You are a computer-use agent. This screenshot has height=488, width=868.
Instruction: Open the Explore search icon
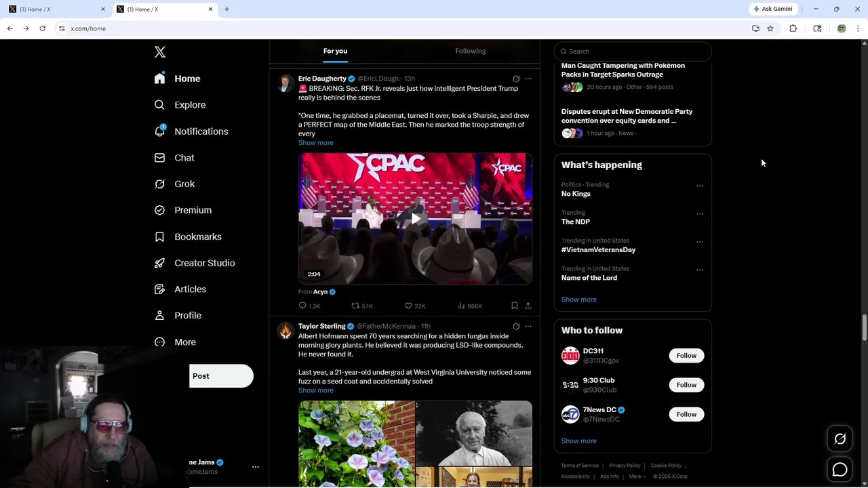click(x=159, y=105)
